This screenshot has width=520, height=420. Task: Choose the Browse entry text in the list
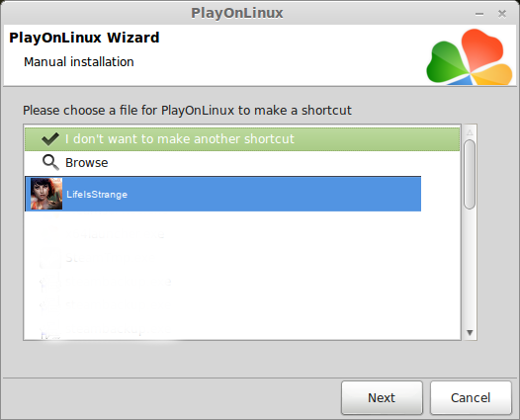coord(87,163)
